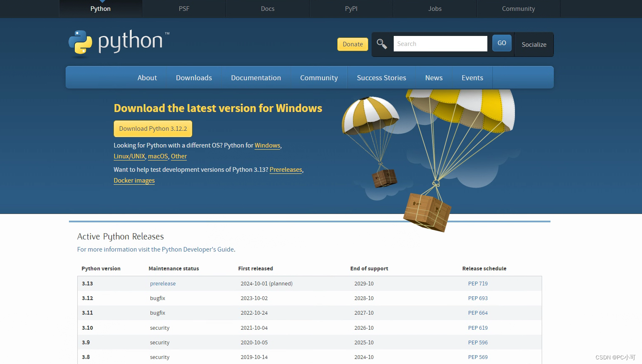Click the Download the latest version heading
Image resolution: width=642 pixels, height=364 pixels.
coord(218,108)
